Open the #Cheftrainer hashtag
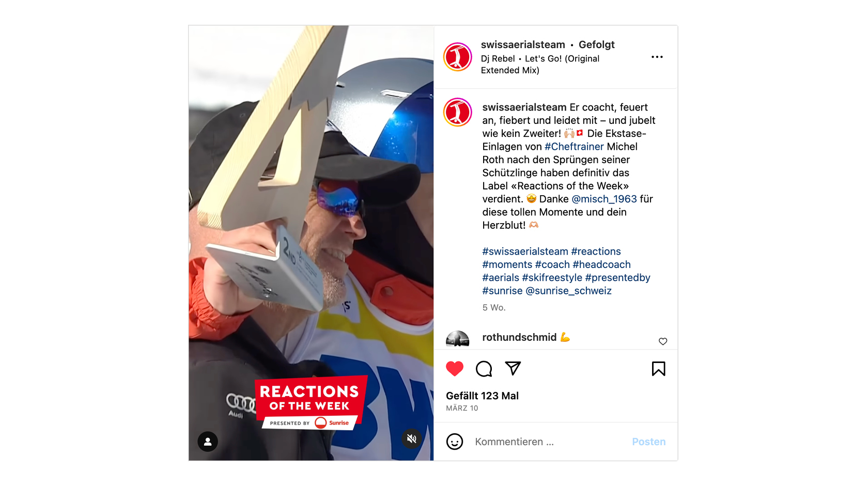 [x=574, y=147]
